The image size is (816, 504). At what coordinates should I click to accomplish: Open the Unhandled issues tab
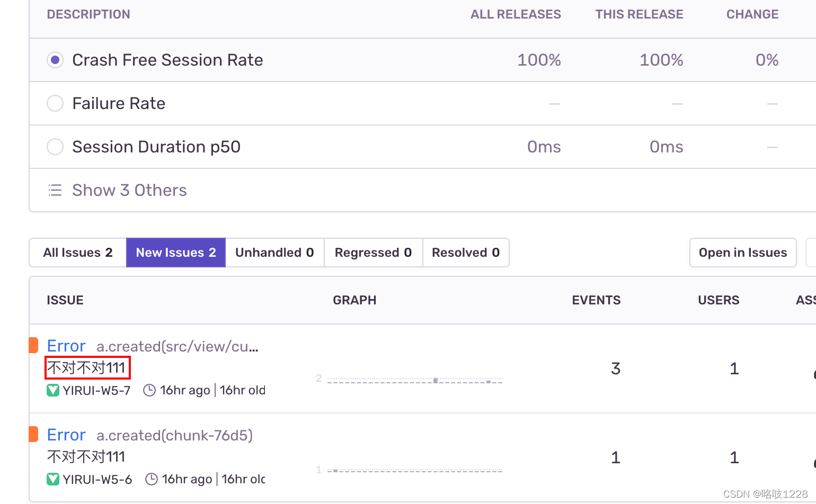(274, 253)
